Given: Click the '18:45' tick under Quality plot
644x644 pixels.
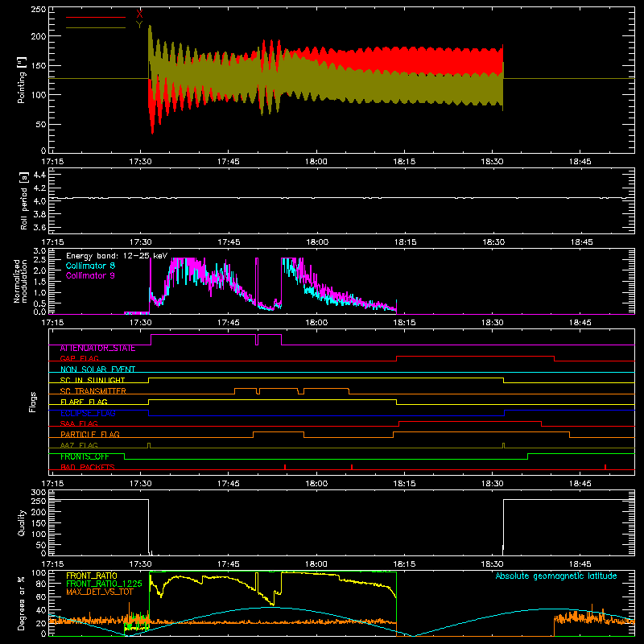Looking at the screenshot, I should point(580,564).
